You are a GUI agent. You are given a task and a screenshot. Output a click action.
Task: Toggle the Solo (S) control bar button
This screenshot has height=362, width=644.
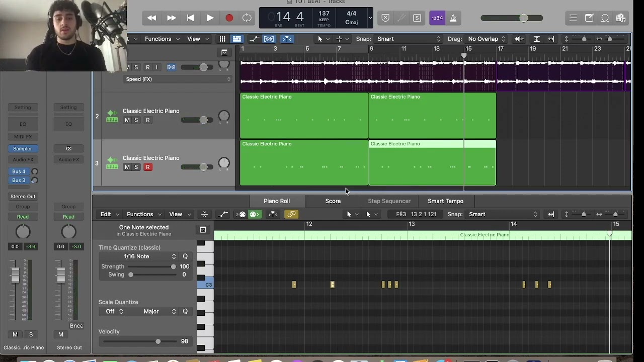point(417,18)
